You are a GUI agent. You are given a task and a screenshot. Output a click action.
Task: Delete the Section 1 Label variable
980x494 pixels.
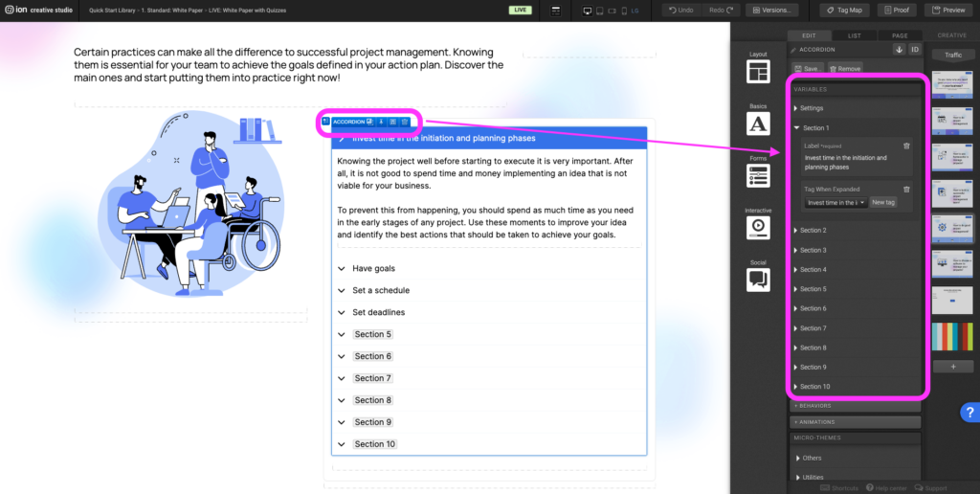pyautogui.click(x=906, y=146)
